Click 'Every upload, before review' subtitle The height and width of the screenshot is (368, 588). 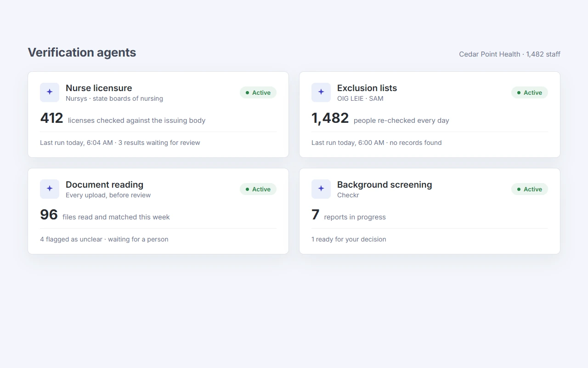[x=108, y=195]
